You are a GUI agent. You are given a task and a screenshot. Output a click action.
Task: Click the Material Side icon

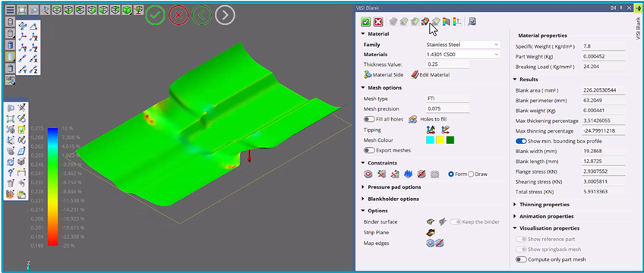368,75
